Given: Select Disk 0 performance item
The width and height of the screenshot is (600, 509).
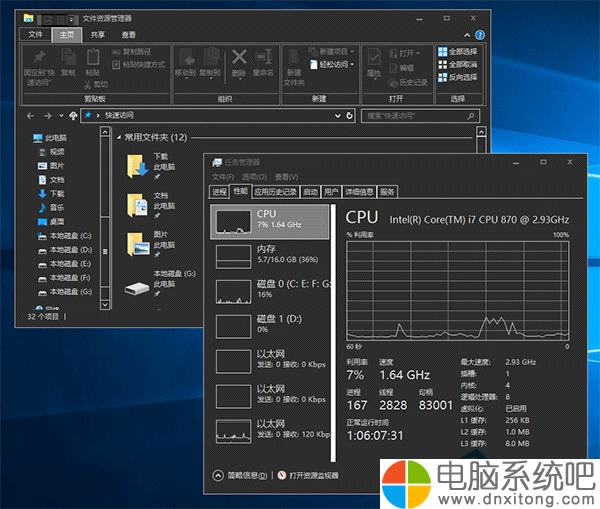Looking at the screenshot, I should pyautogui.click(x=270, y=292).
